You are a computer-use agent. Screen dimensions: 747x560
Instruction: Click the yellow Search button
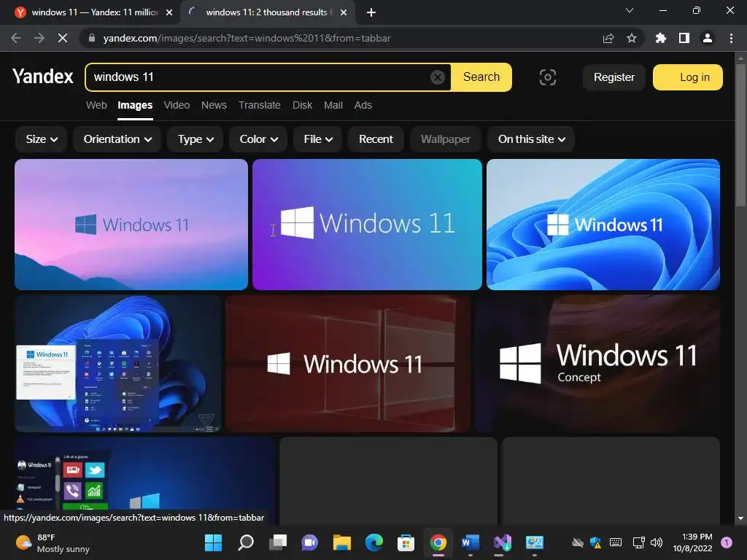[x=481, y=77]
